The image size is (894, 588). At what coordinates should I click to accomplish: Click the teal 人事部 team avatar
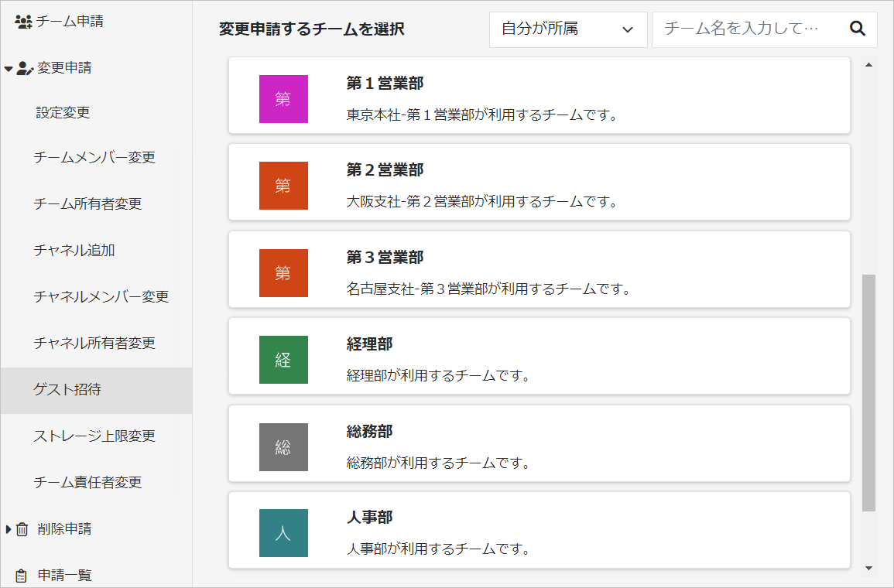tap(283, 532)
